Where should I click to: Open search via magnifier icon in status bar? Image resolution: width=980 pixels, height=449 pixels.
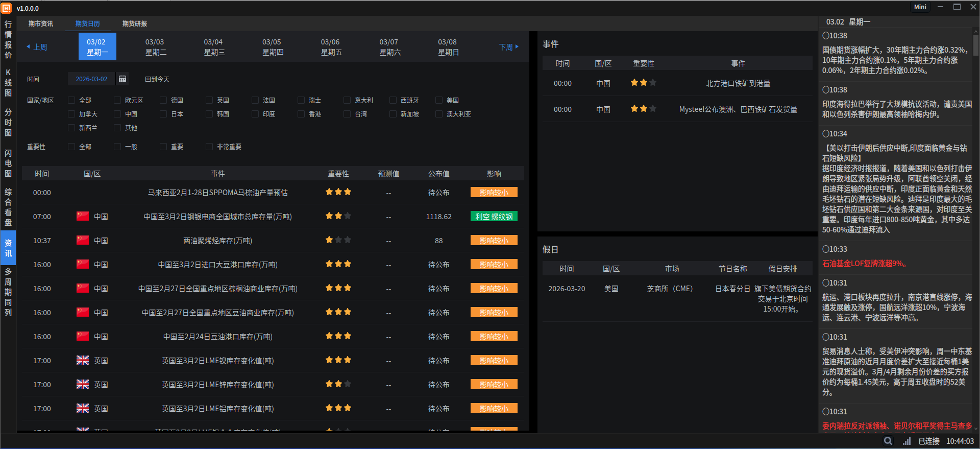click(888, 441)
